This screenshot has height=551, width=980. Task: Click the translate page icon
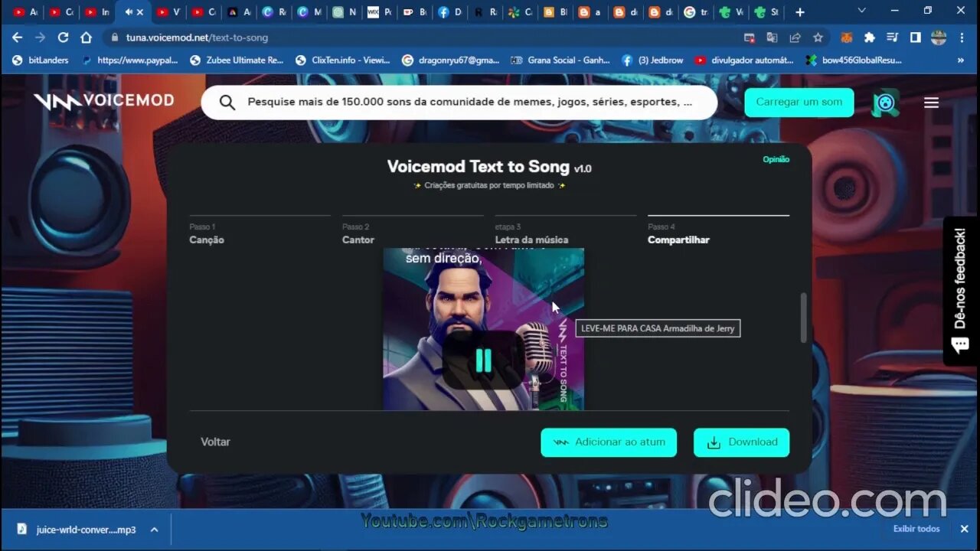pyautogui.click(x=772, y=37)
